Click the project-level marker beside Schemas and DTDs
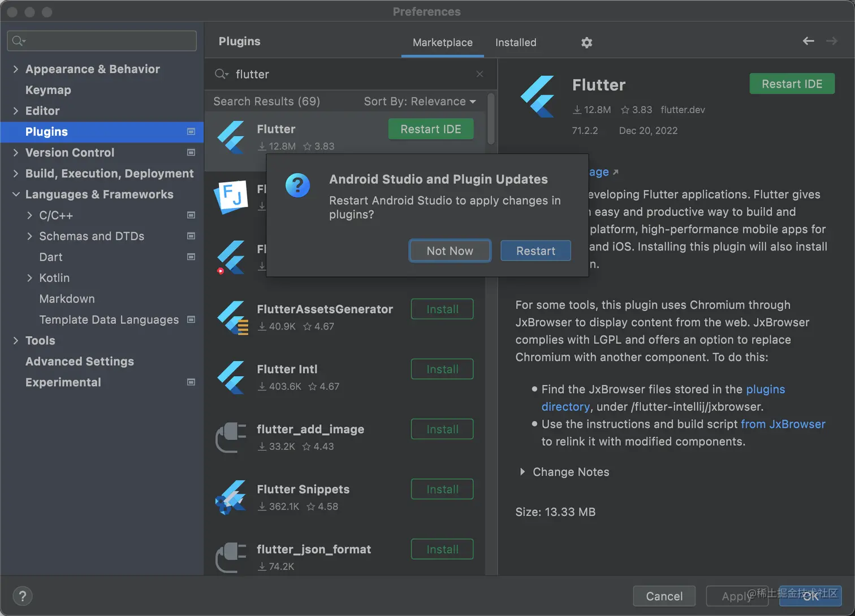 [x=191, y=236]
